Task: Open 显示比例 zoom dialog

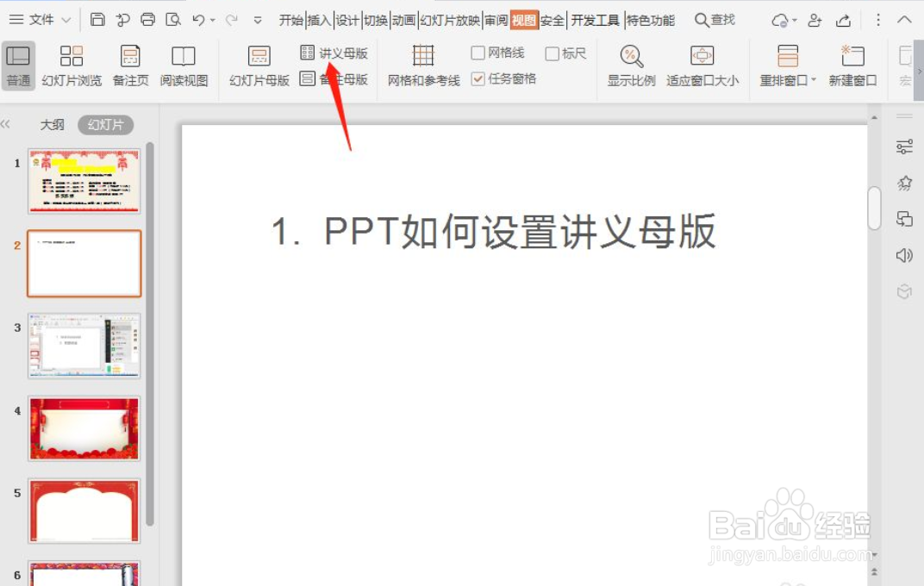Action: tap(631, 65)
